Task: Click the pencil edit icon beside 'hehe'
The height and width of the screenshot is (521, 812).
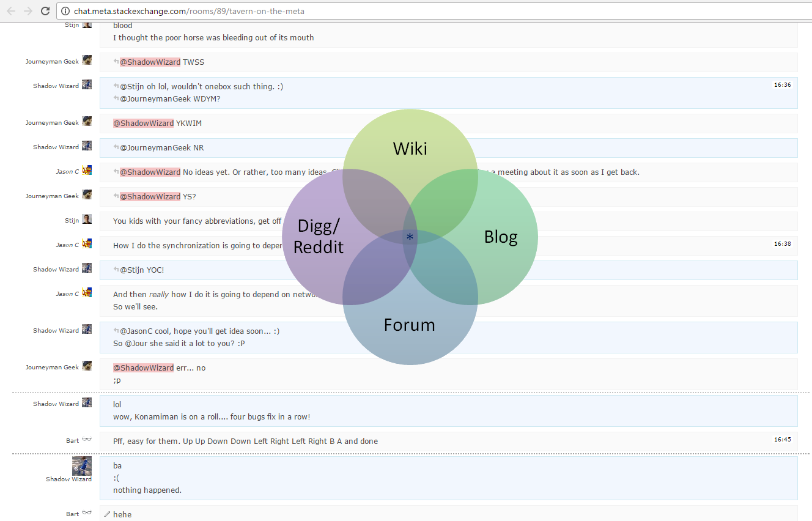Action: [x=108, y=514]
